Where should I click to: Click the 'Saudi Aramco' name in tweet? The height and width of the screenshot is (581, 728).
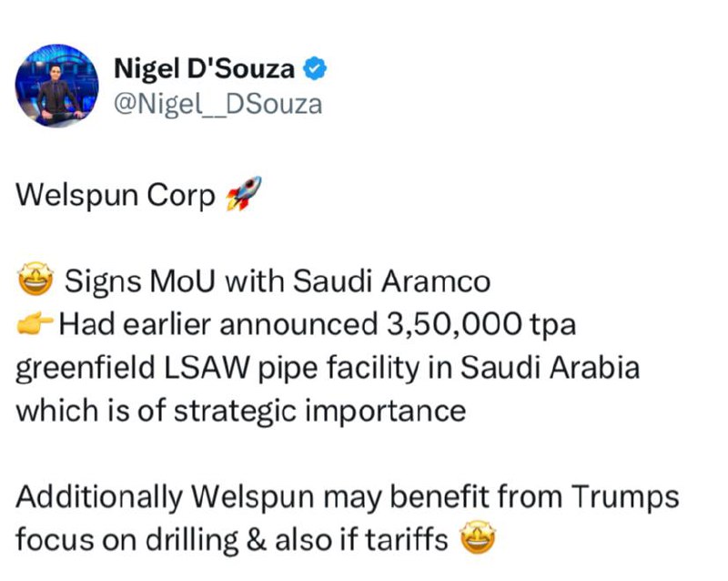click(391, 281)
